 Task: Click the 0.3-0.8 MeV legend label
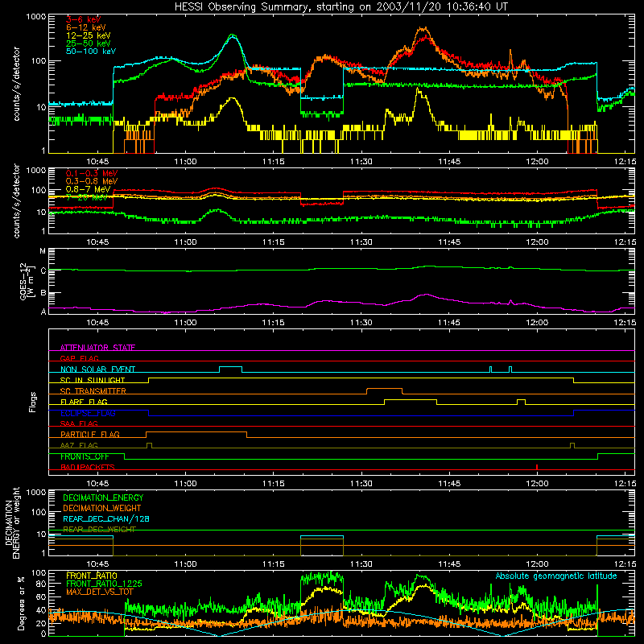[x=92, y=181]
